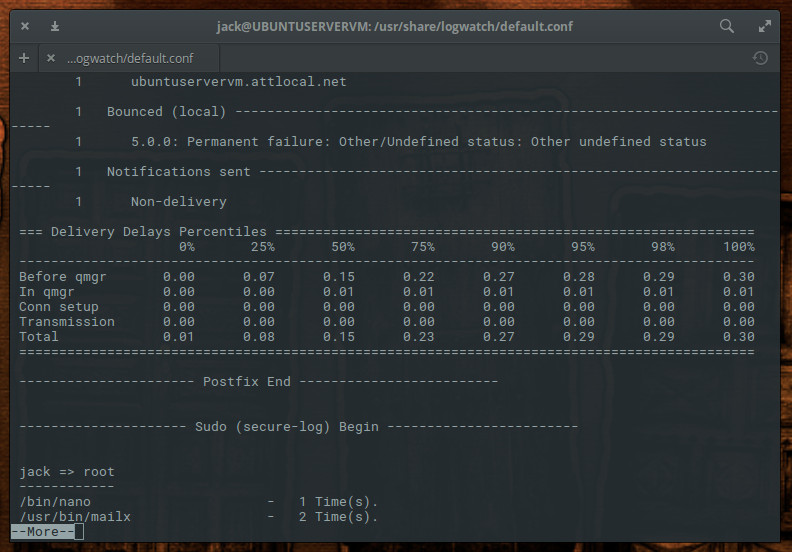
Task: Click ubuntuservervm.attlocal.net line
Action: (238, 81)
